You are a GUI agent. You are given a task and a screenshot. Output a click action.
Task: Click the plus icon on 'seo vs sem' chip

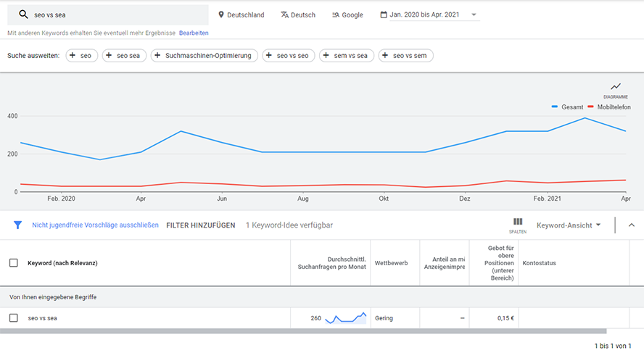click(x=385, y=55)
